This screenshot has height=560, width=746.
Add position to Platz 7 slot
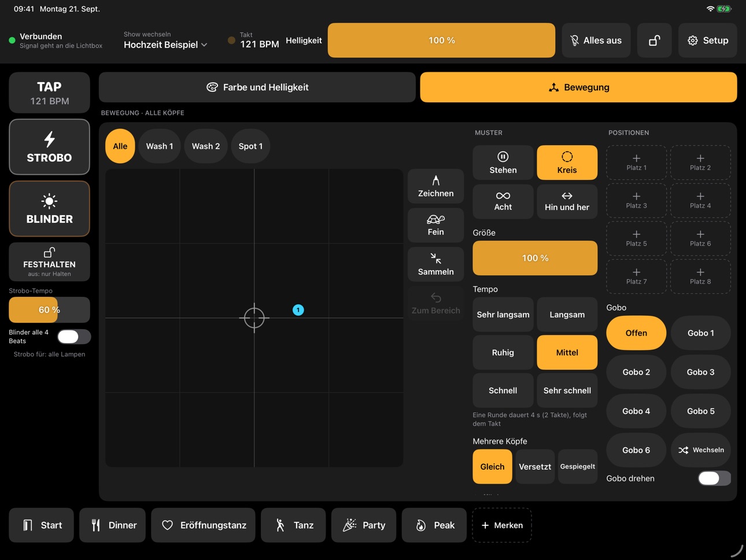tap(636, 277)
